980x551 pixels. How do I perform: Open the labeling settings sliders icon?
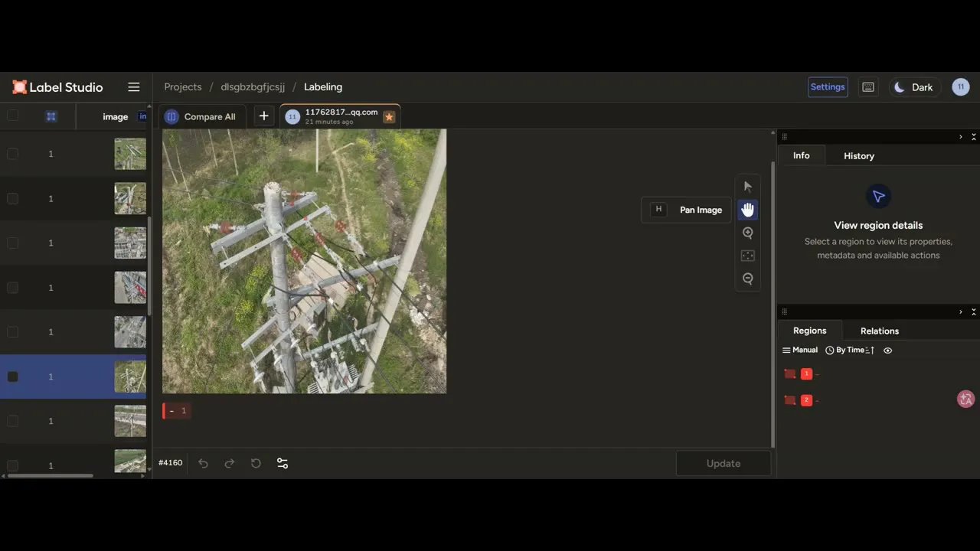[283, 463]
